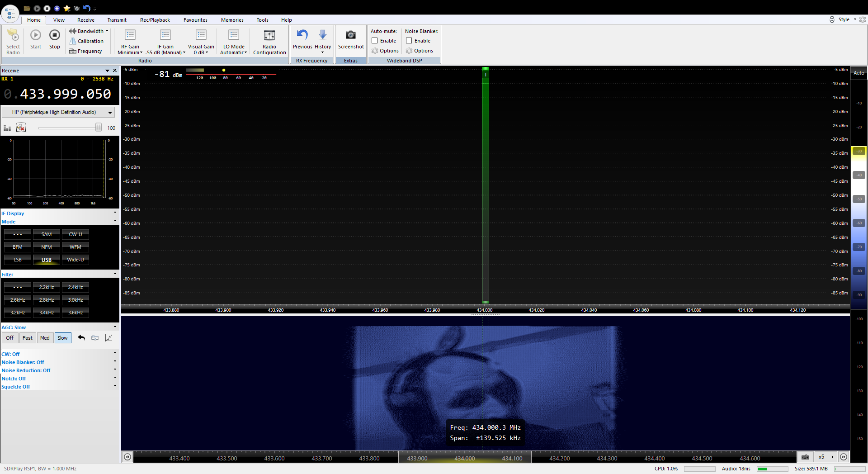Enable the Auto-mute checkbox

pyautogui.click(x=375, y=41)
